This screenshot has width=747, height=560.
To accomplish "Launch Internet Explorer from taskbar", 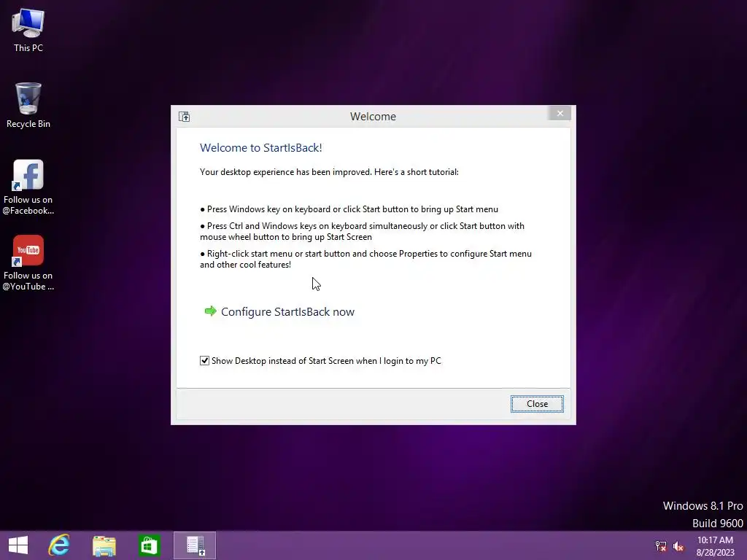I will (59, 545).
